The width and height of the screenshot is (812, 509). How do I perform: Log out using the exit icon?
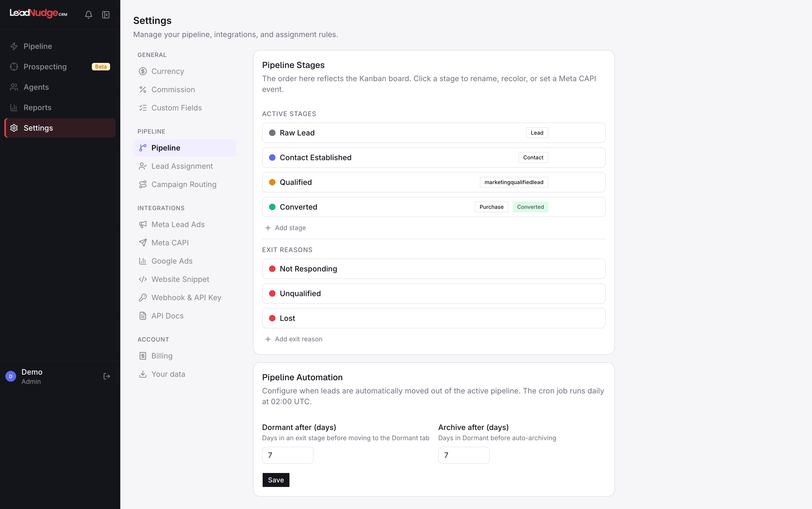pos(107,376)
